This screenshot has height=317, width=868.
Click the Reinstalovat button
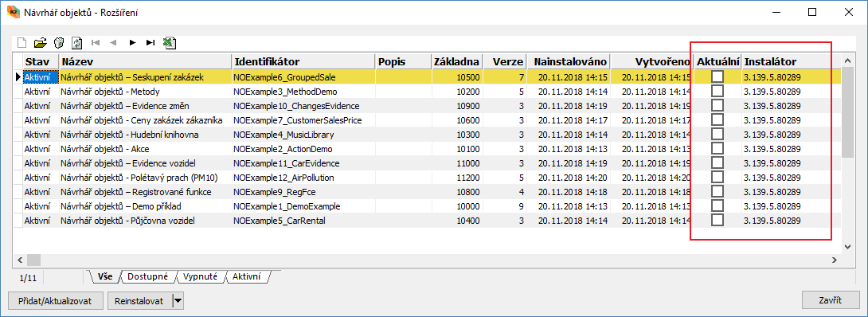139,300
